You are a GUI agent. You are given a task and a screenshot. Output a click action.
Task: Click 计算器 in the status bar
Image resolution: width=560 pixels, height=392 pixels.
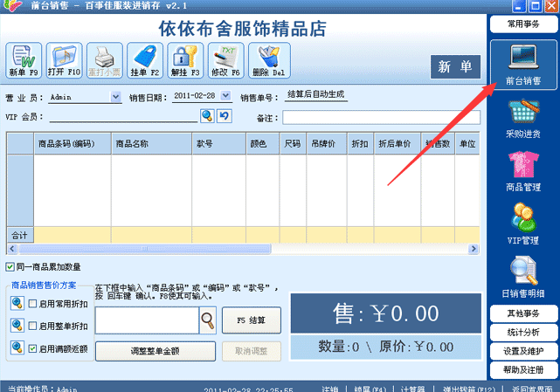pos(413,389)
